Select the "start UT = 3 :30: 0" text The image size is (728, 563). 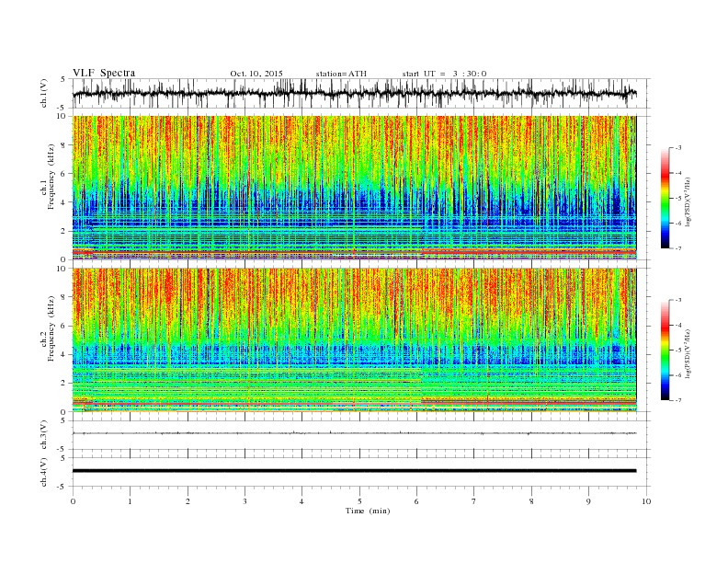point(444,74)
